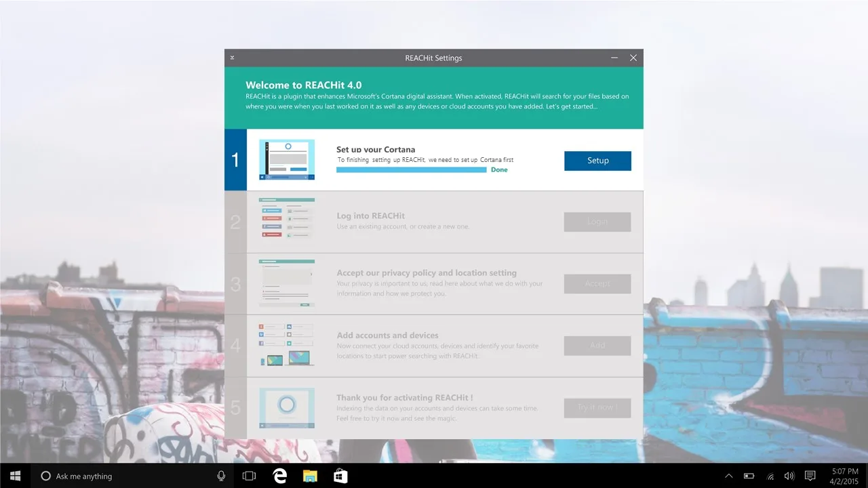This screenshot has height=488, width=868.
Task: Click the Try it now button
Action: click(597, 407)
